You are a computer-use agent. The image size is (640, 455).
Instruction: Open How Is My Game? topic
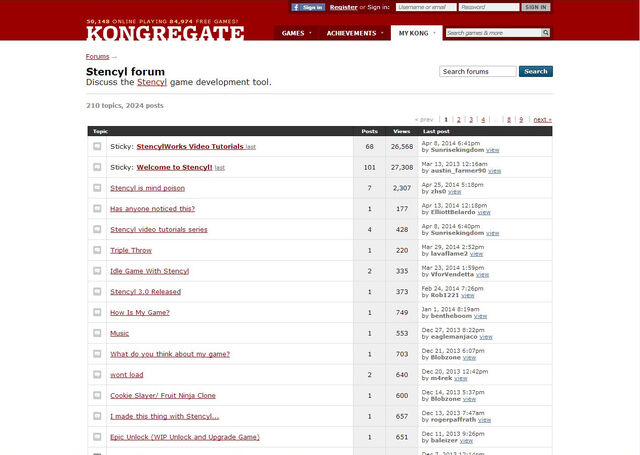click(140, 313)
